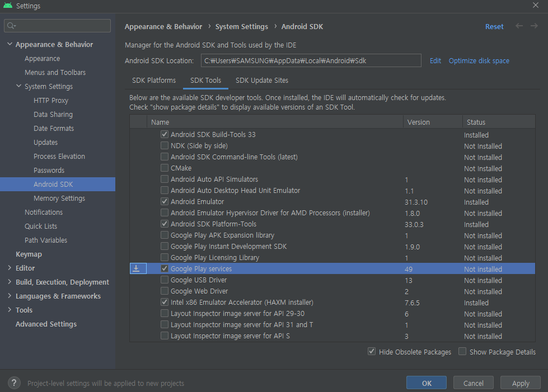Click the search magnifier icon
The image size is (548, 392).
coord(11,26)
